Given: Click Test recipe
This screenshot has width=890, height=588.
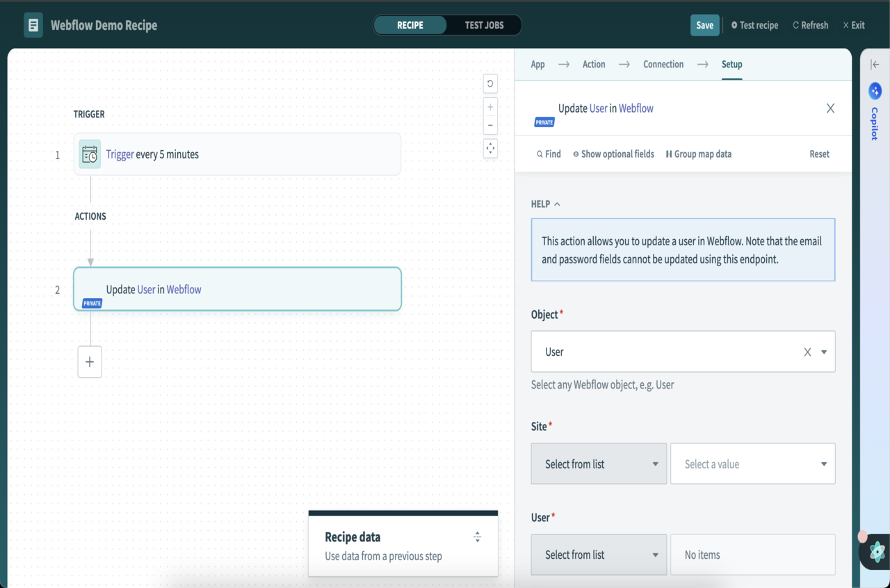Looking at the screenshot, I should [x=754, y=25].
